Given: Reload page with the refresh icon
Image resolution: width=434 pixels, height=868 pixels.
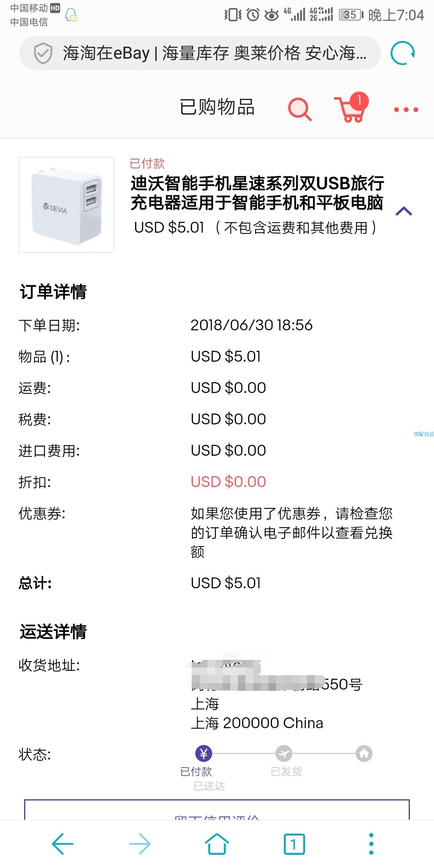Looking at the screenshot, I should coord(403,53).
